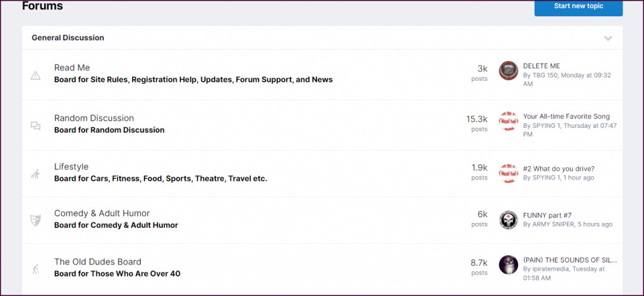The height and width of the screenshot is (296, 644).
Task: Click the Monday at 09:32 AM timestamp
Action: pyautogui.click(x=567, y=79)
